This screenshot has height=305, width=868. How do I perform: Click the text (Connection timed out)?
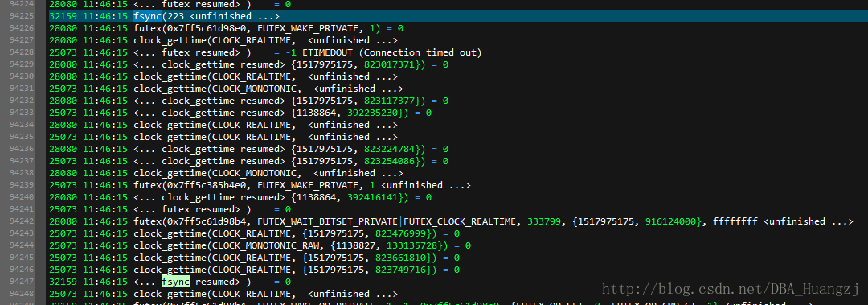(420, 52)
